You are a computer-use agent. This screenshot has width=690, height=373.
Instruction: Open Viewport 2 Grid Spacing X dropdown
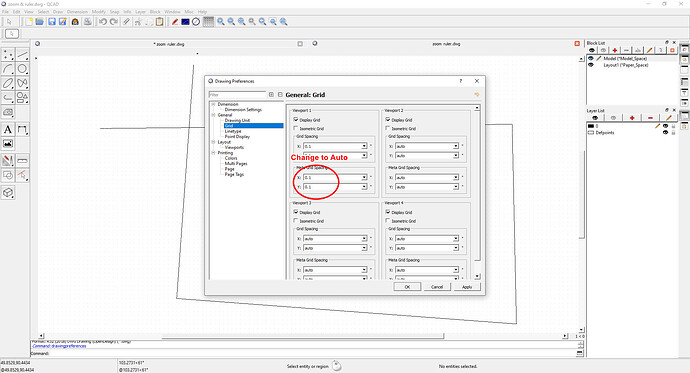pyautogui.click(x=456, y=146)
